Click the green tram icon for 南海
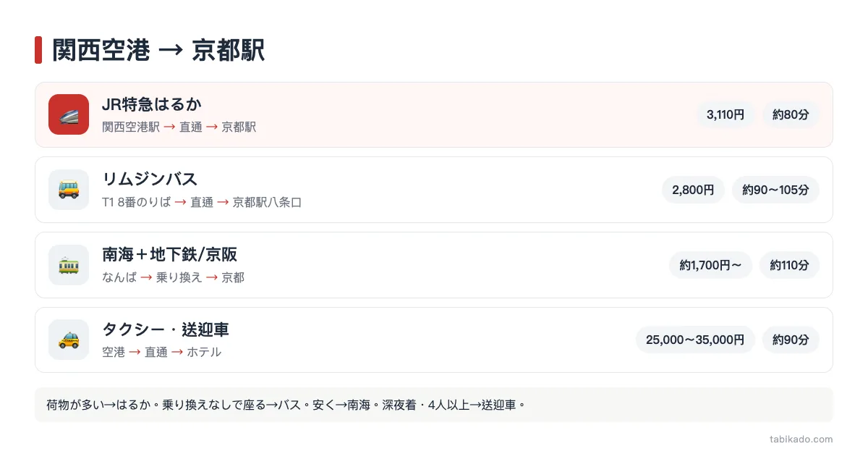This screenshot has width=868, height=475. tap(69, 265)
